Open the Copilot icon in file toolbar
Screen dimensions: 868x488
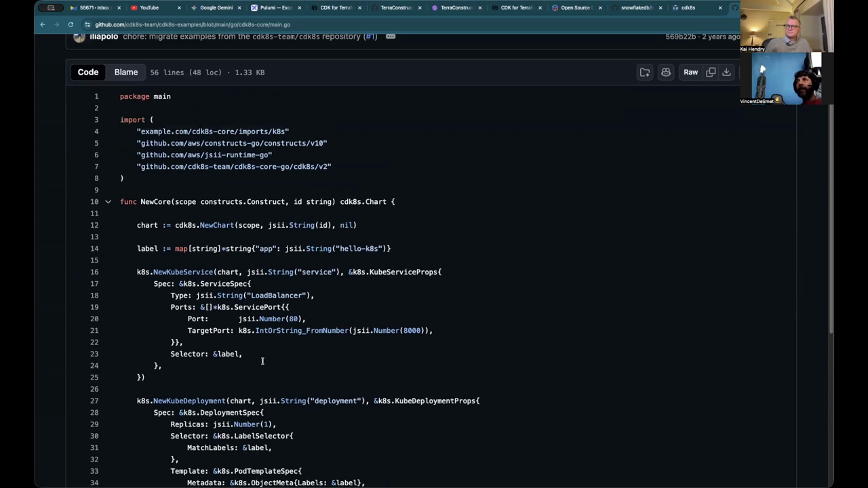(x=666, y=73)
